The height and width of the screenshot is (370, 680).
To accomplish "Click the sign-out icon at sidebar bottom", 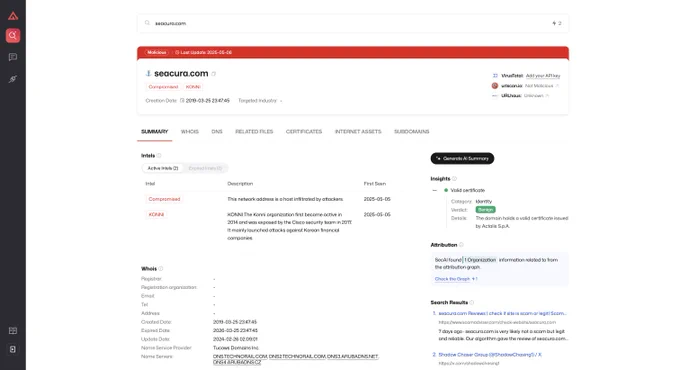I will point(13,349).
